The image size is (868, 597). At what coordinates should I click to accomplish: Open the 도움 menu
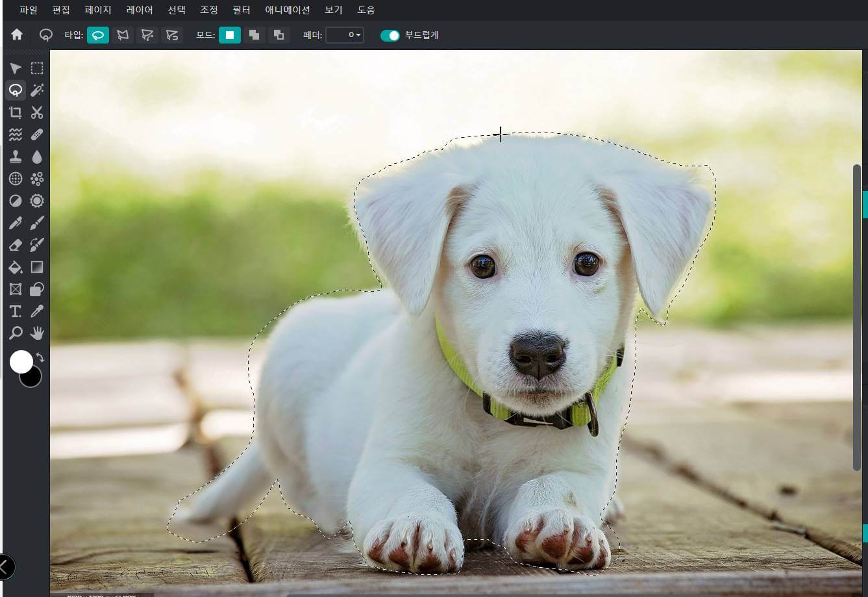366,10
